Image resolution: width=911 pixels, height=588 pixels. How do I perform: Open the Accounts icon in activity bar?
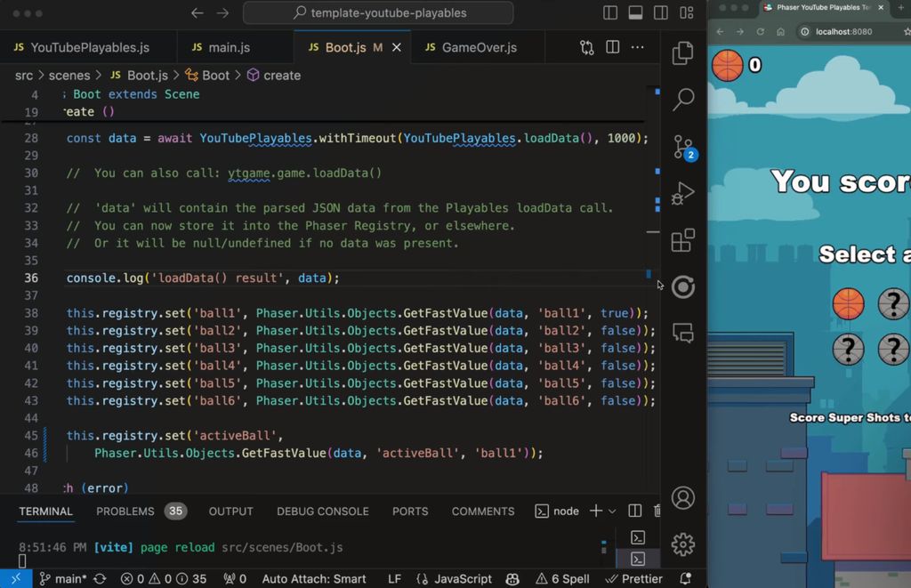(682, 498)
